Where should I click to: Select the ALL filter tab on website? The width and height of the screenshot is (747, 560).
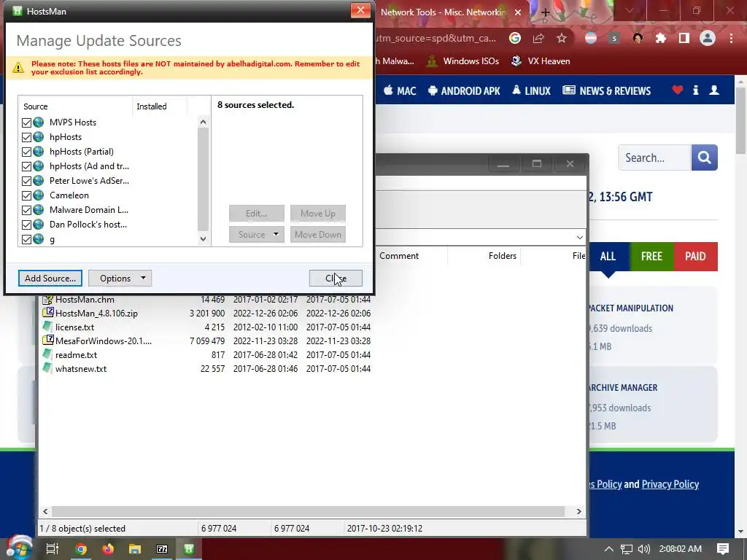point(608,256)
